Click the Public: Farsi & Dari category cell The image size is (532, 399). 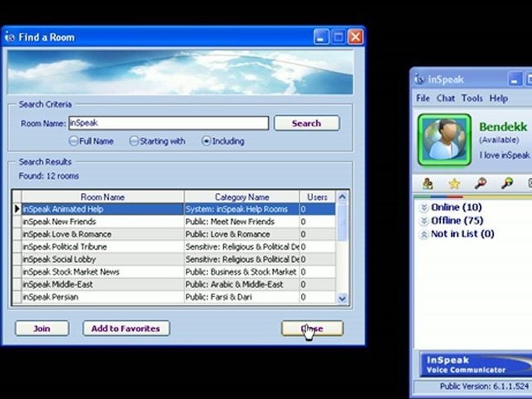tap(242, 297)
